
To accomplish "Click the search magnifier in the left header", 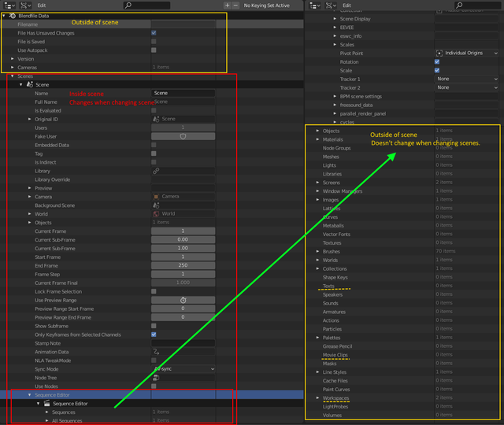I will point(128,6).
